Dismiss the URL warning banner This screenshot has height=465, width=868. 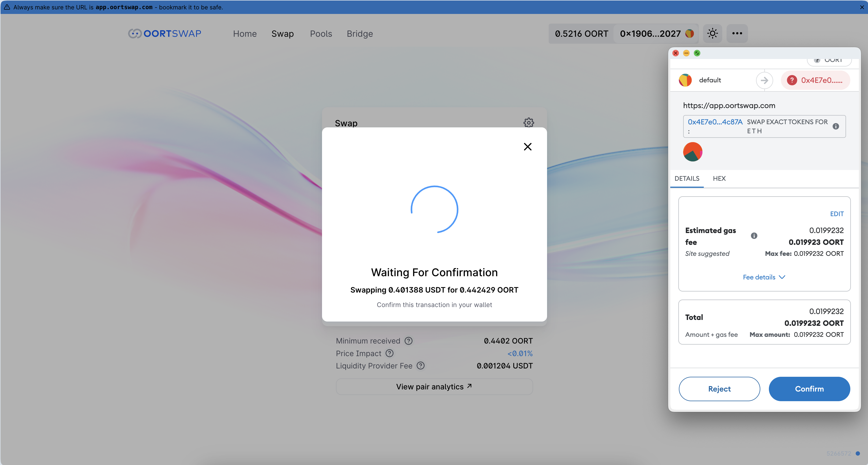[x=862, y=7]
